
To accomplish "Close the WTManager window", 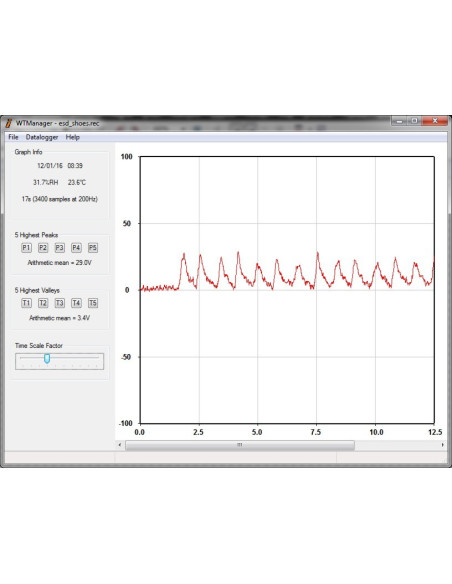I will [434, 121].
